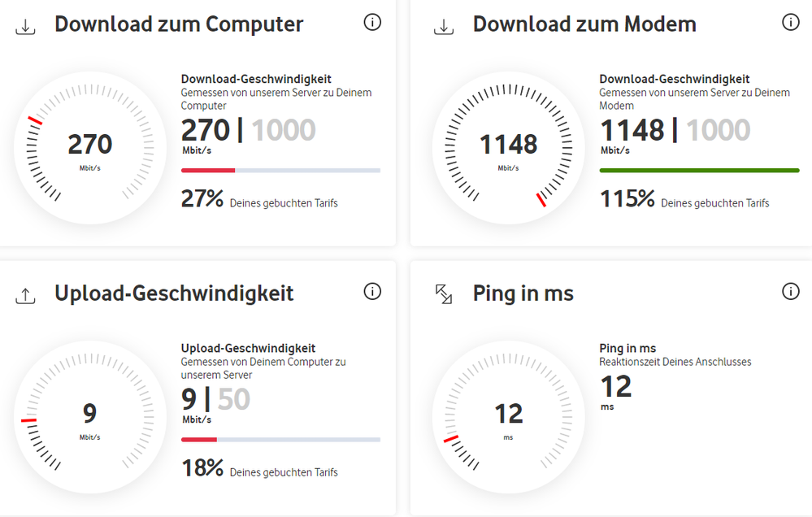Screen dimensions: 812x517
Task: Click the Upload-Geschwindigkeit card heading
Action: click(174, 293)
